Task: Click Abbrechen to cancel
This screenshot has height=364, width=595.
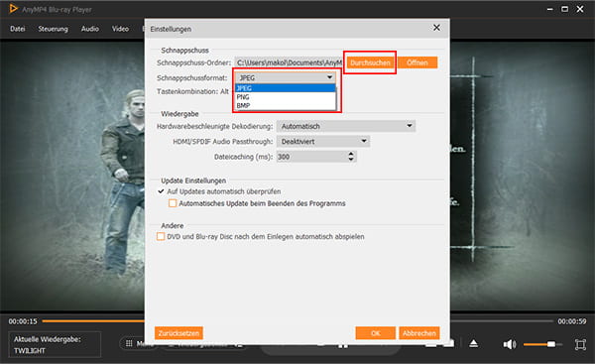Action: point(419,333)
